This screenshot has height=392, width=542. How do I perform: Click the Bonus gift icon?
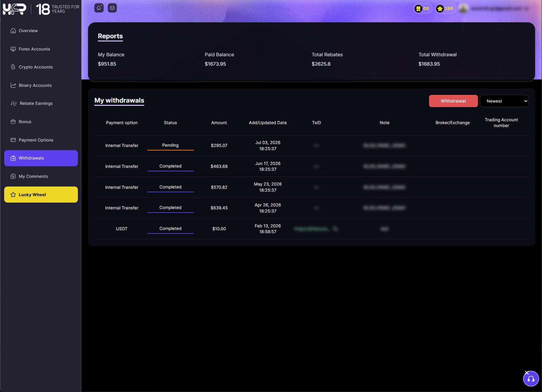pyautogui.click(x=13, y=122)
